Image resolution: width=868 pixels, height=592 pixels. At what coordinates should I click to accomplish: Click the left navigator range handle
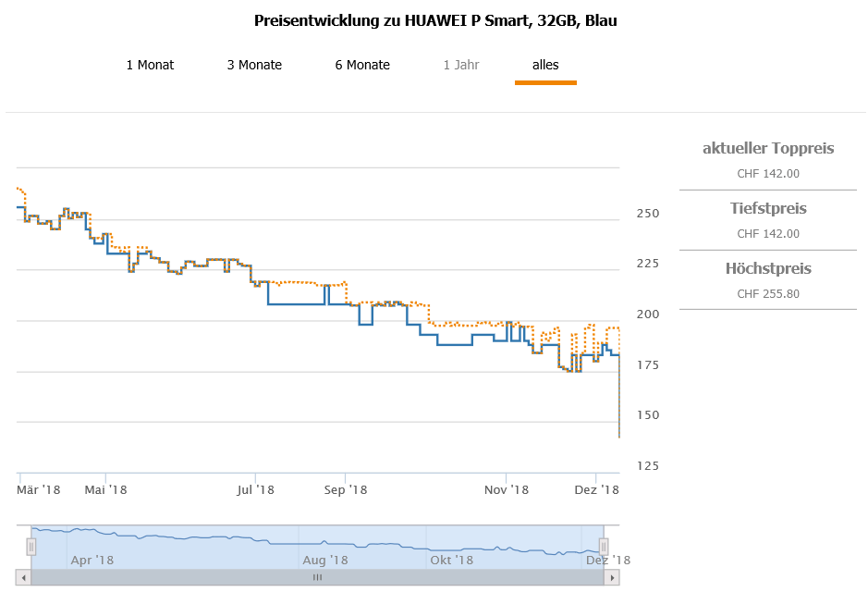click(31, 547)
